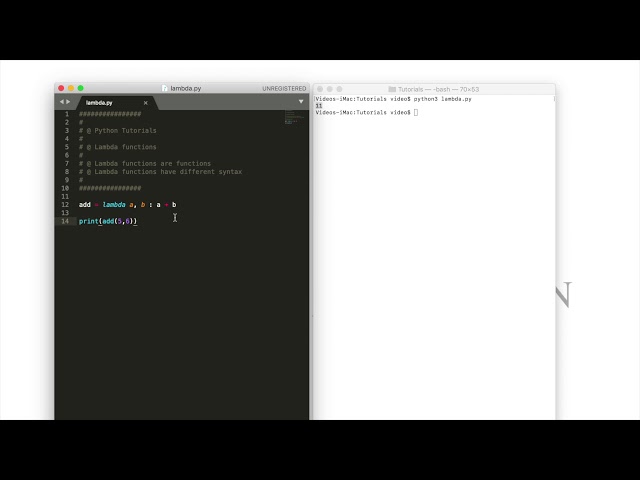Click the print statement on line 14

pyautogui.click(x=108, y=221)
